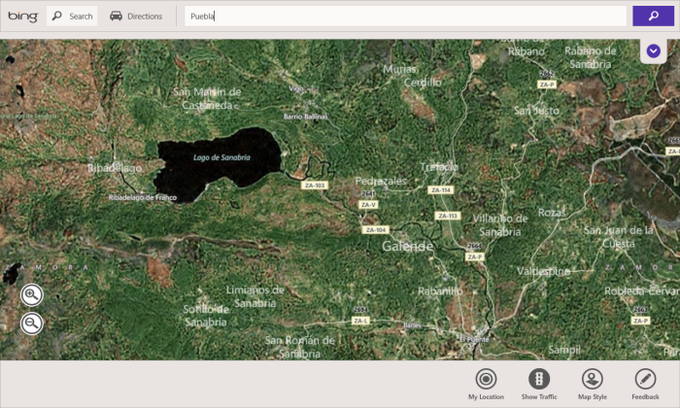Click the Vigo label
This screenshot has width=680, height=408.
point(296,88)
